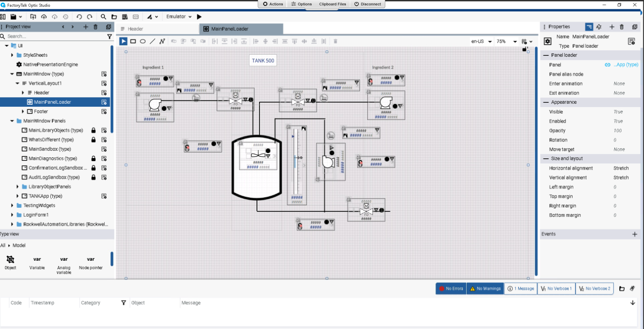Toggle the No Verbose 2 log filter
The height and width of the screenshot is (329, 644).
pyautogui.click(x=594, y=288)
